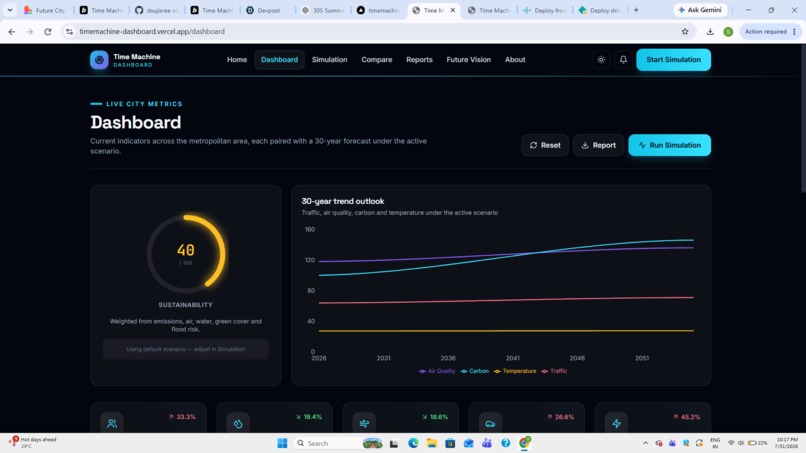Toggle Temperature legend entry
The width and height of the screenshot is (806, 453).
(x=515, y=371)
